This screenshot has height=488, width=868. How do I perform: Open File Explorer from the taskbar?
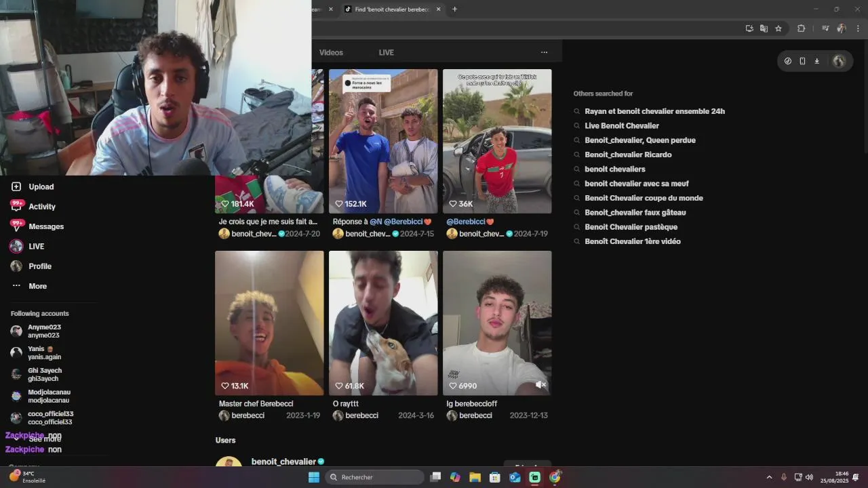tap(475, 477)
